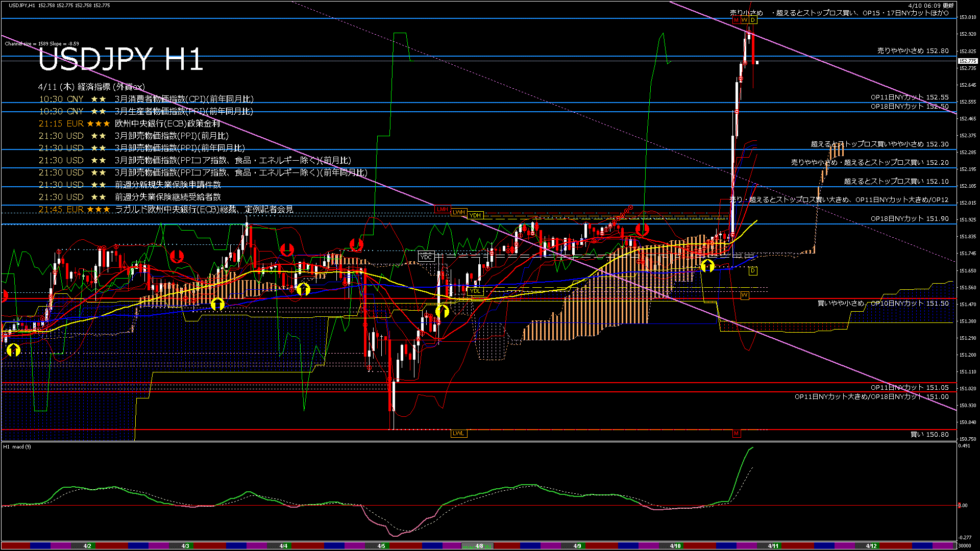
Task: Click the USDJPY,H1 symbol header text
Action: click(x=22, y=5)
